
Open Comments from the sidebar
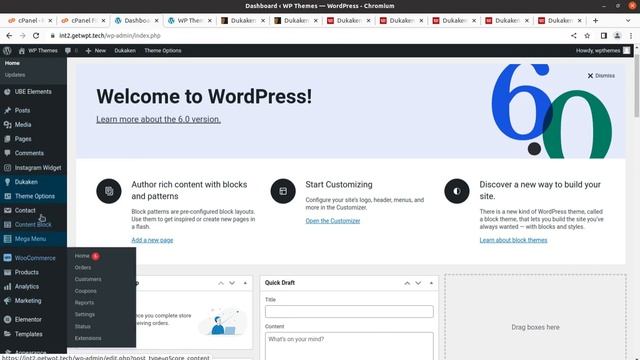(29, 153)
